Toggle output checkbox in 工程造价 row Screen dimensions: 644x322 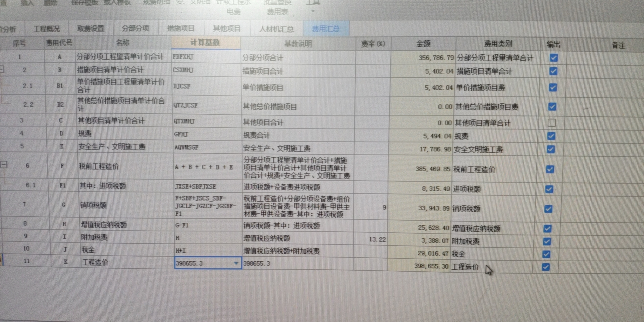coord(546,267)
